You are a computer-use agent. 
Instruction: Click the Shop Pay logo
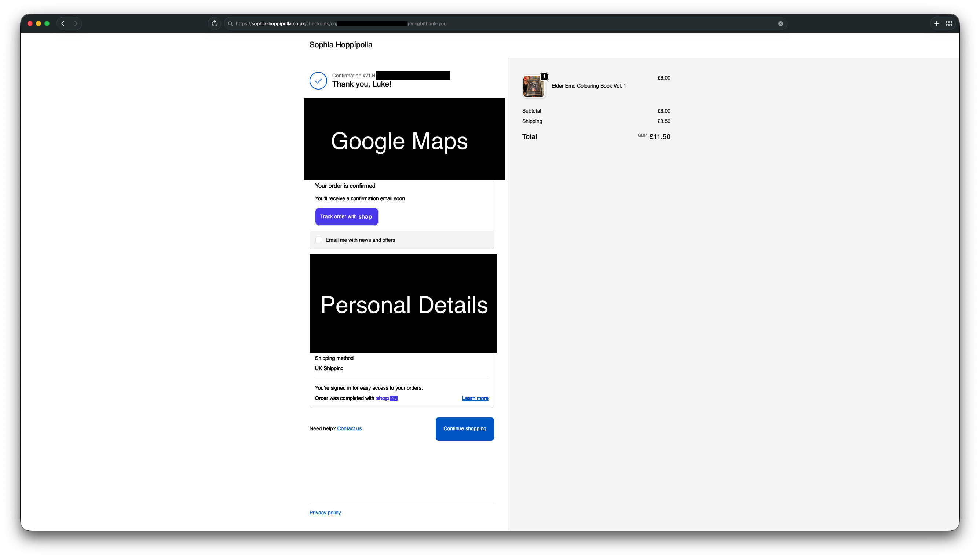[x=387, y=398]
